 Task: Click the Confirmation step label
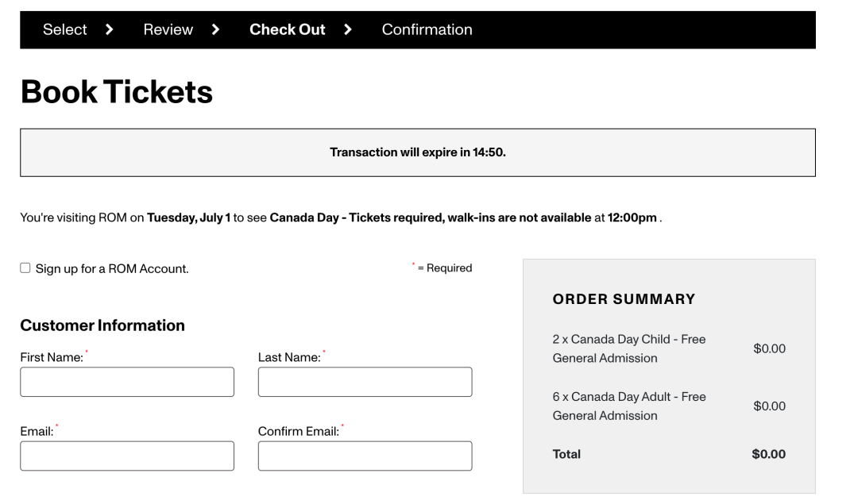tap(427, 29)
